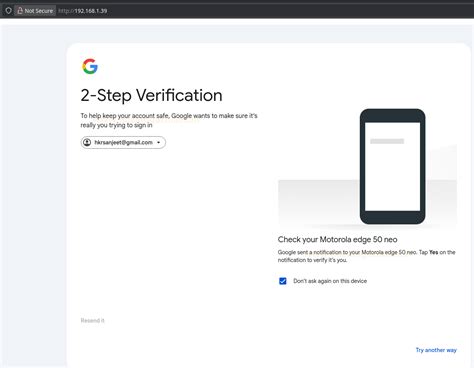Screen dimensions: 474x368
Task: Uncheck Don't ask again on this device
Action: 283,281
